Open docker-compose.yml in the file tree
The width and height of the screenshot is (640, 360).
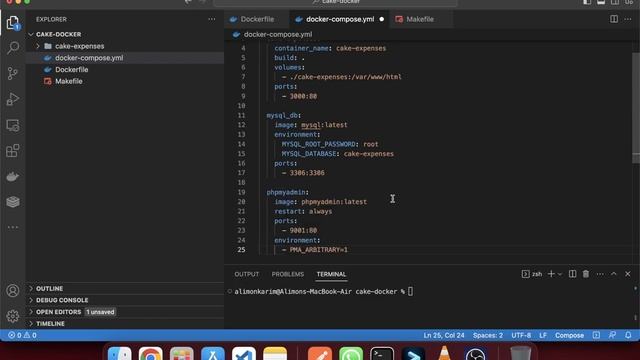pyautogui.click(x=89, y=58)
